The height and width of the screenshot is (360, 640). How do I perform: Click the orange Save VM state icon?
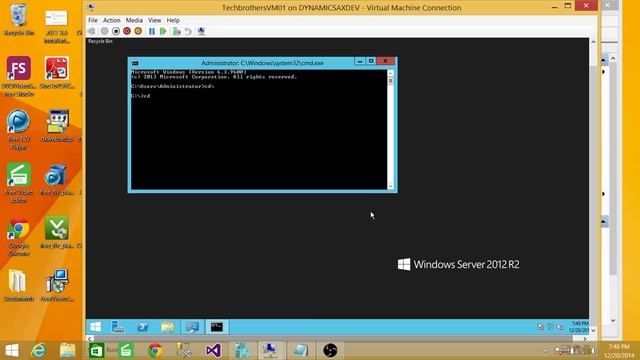138,31
